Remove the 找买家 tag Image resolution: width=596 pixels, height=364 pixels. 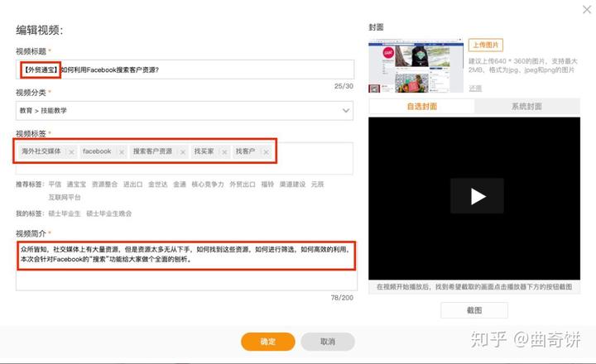coord(224,152)
